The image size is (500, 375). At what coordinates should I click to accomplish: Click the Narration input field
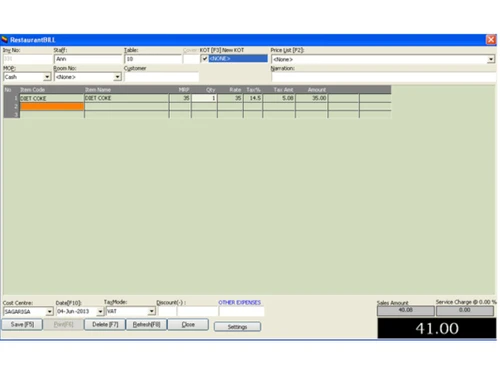[384, 77]
